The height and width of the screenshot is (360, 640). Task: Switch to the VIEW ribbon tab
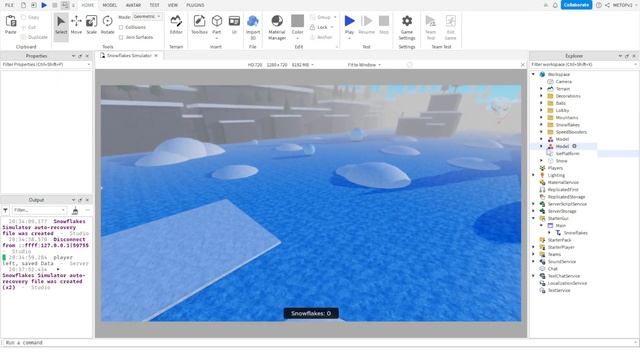pos(173,5)
